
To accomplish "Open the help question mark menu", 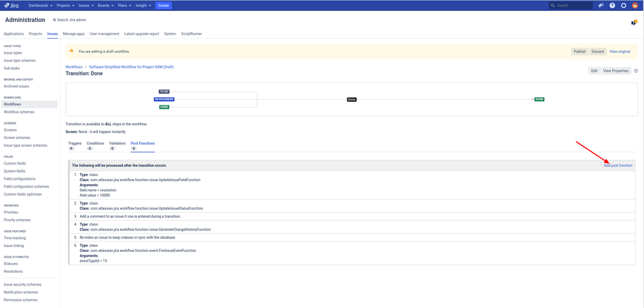I will [x=612, y=5].
